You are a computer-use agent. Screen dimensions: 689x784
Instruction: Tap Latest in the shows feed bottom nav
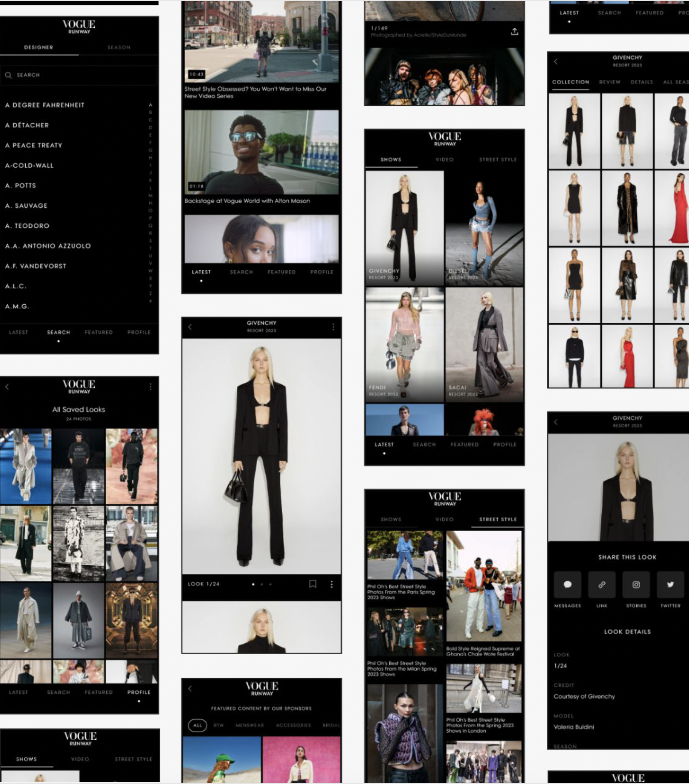click(384, 444)
